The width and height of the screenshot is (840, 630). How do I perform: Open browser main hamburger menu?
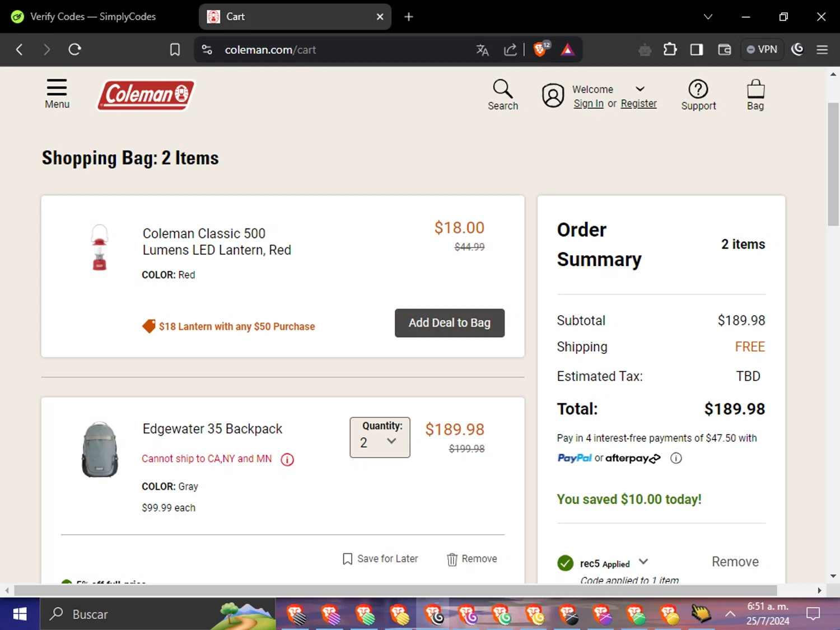click(x=822, y=49)
